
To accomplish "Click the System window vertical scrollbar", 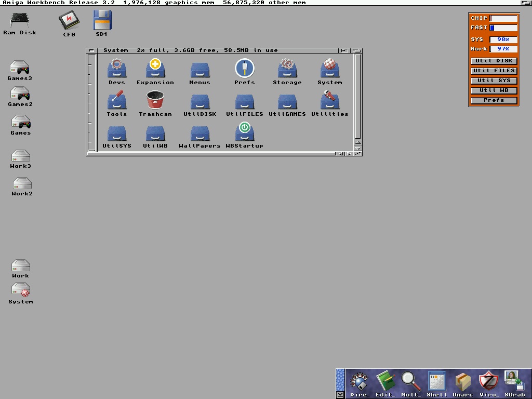I will tap(357, 96).
